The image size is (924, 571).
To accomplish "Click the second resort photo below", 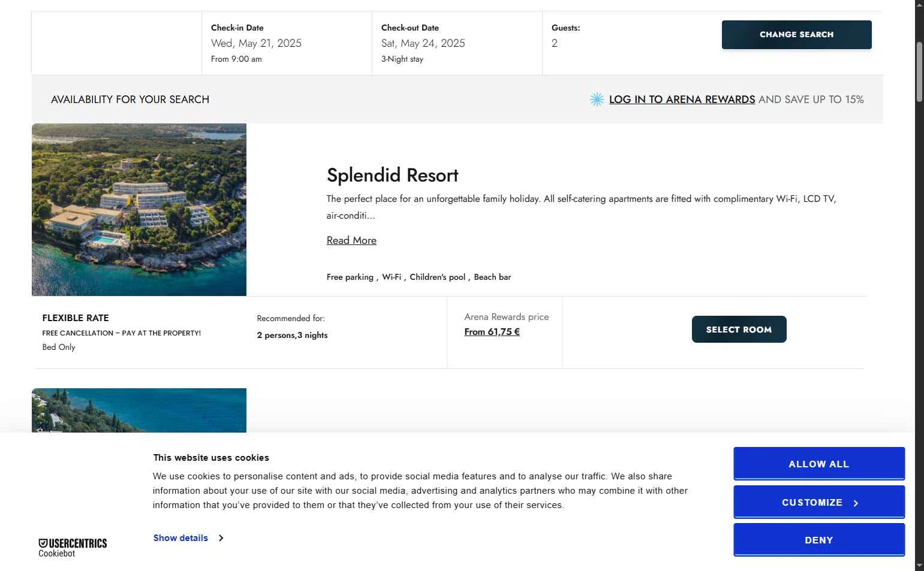I will [x=139, y=410].
